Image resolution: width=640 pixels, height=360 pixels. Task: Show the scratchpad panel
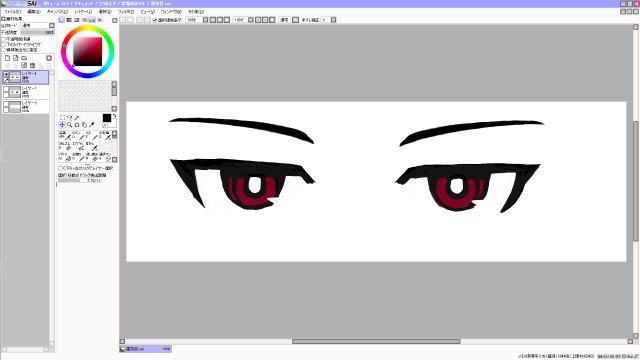100,20
